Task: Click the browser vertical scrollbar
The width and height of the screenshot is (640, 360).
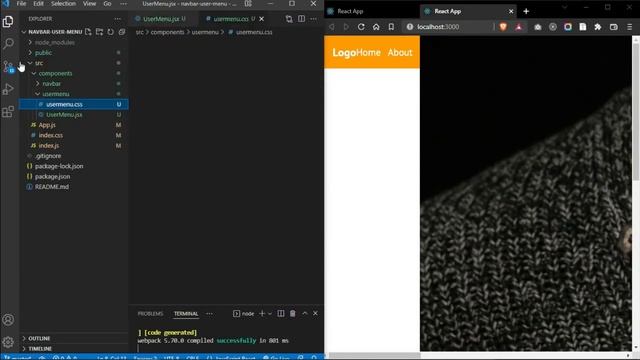Action: click(x=636, y=110)
